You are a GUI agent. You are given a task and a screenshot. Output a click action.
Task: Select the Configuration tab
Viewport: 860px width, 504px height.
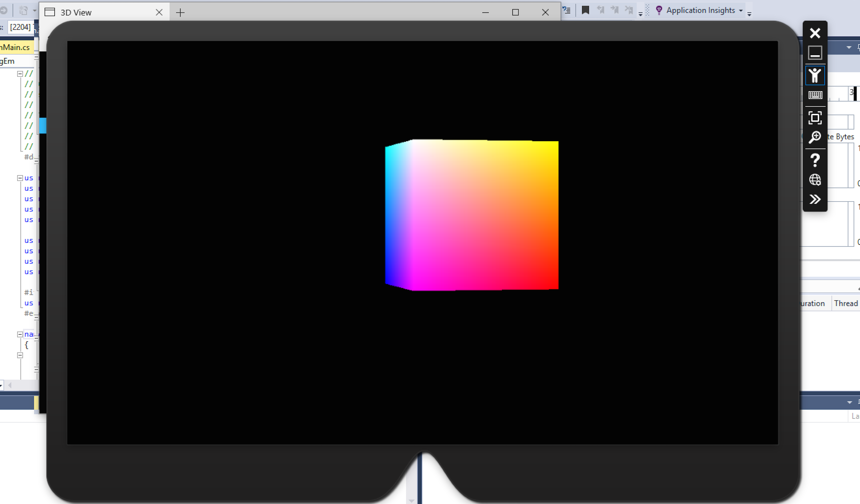pyautogui.click(x=813, y=303)
